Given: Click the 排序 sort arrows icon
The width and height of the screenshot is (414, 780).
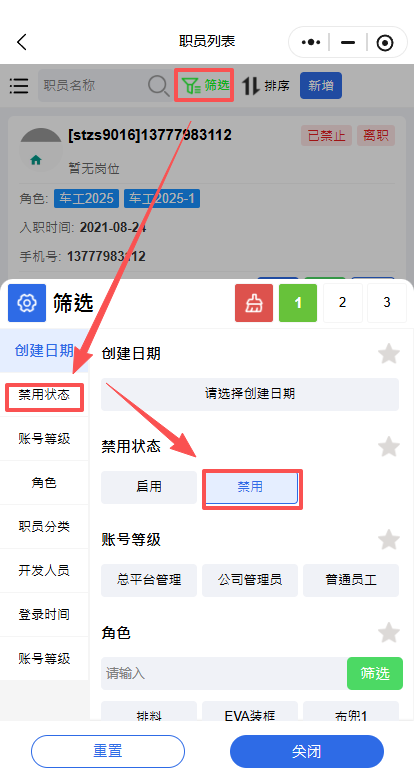Looking at the screenshot, I should (251, 86).
